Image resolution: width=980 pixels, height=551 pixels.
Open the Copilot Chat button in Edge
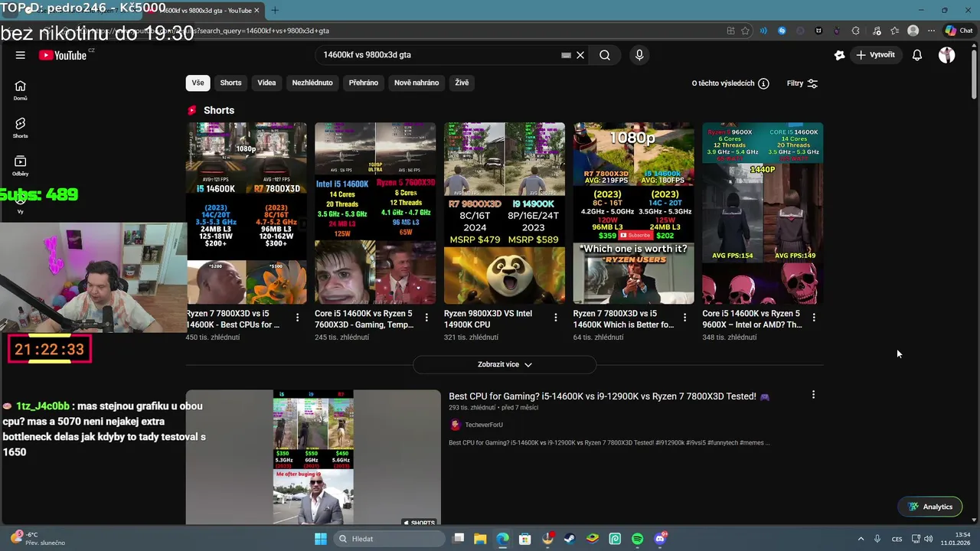coord(959,31)
